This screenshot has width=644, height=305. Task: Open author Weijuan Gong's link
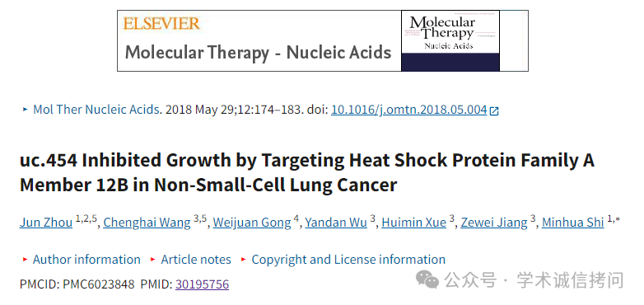pyautogui.click(x=252, y=223)
